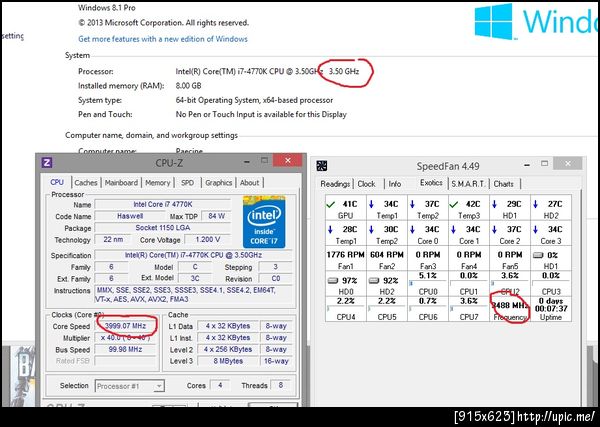Click the down arrow beside HD1 29C
The width and height of the screenshot is (600, 427).
click(495, 204)
